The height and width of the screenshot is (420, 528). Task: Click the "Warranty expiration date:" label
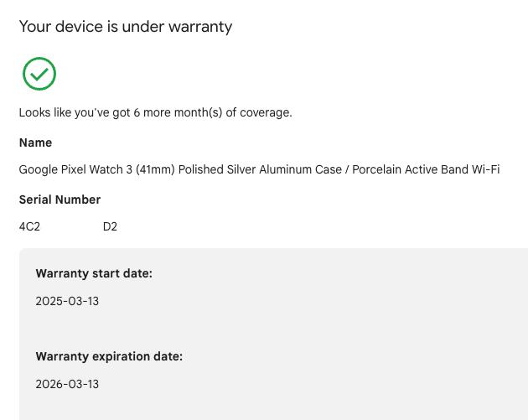[109, 356]
